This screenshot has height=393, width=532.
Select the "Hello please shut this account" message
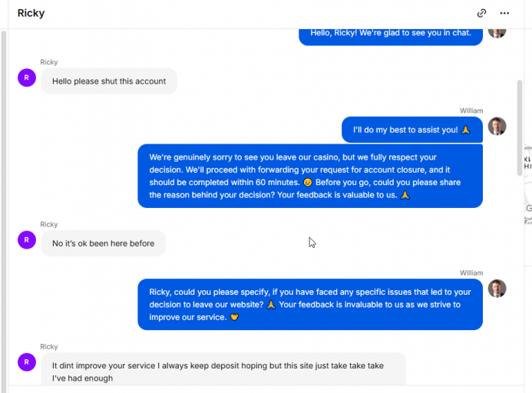coord(109,81)
